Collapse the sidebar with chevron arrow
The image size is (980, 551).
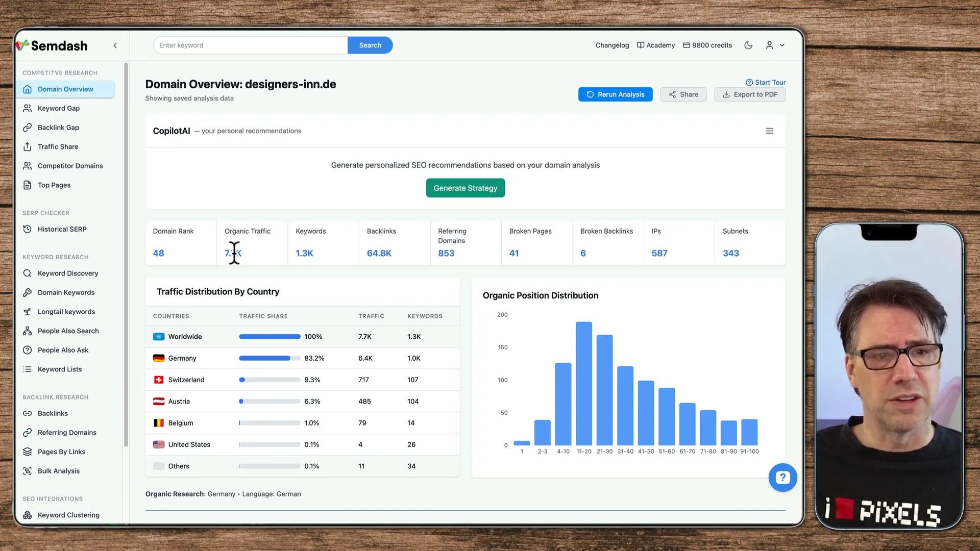click(x=115, y=45)
